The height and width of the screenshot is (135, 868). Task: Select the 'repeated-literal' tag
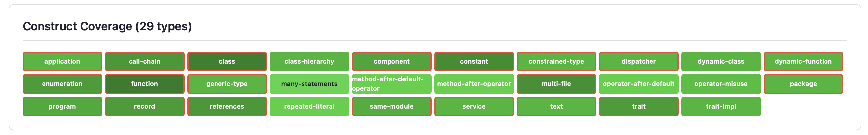click(309, 107)
